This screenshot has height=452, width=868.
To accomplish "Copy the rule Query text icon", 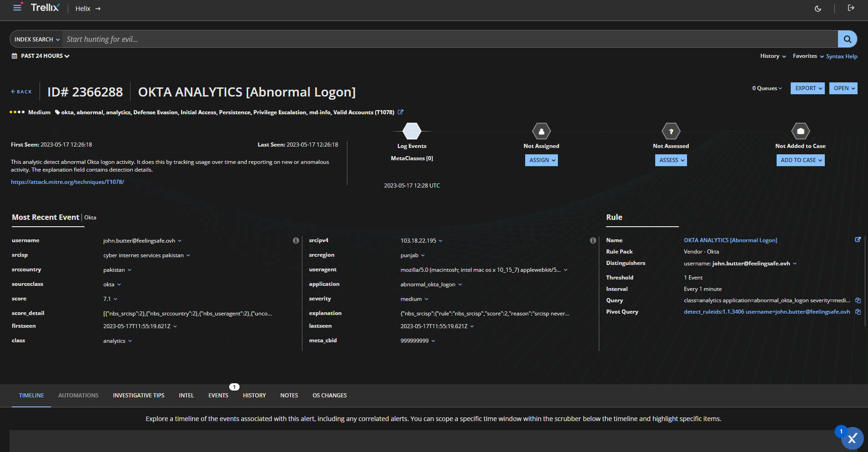I will point(858,300).
